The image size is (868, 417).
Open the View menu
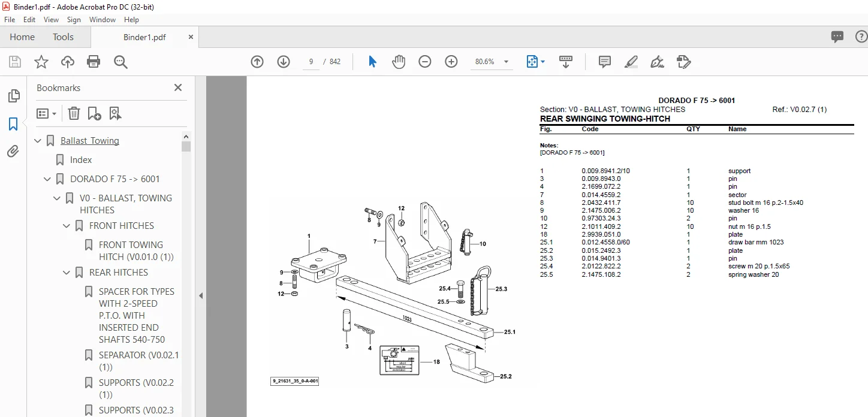coord(52,20)
